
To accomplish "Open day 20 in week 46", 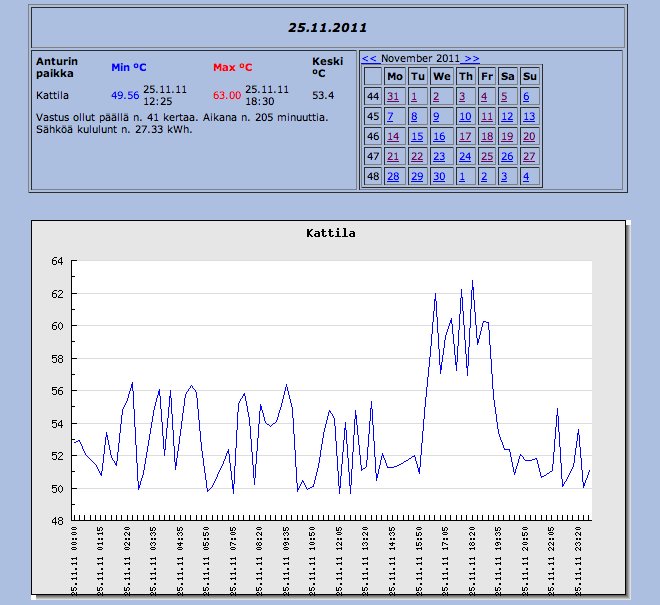I will (530, 137).
